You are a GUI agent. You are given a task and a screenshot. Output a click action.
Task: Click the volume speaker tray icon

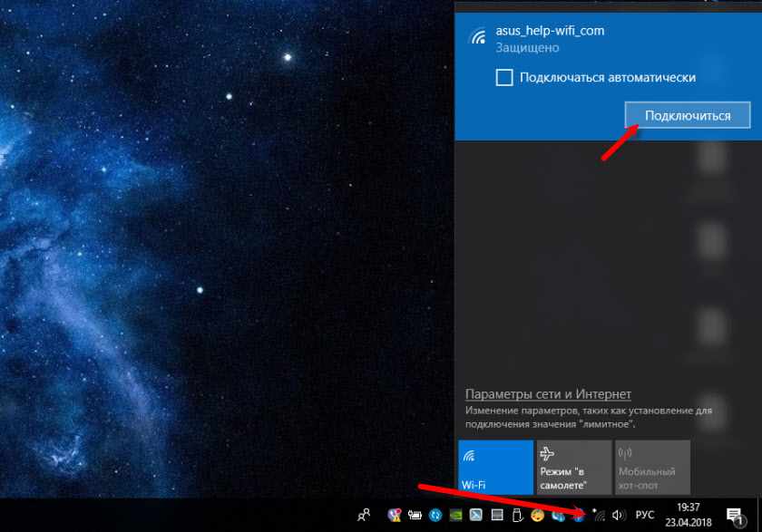[618, 515]
